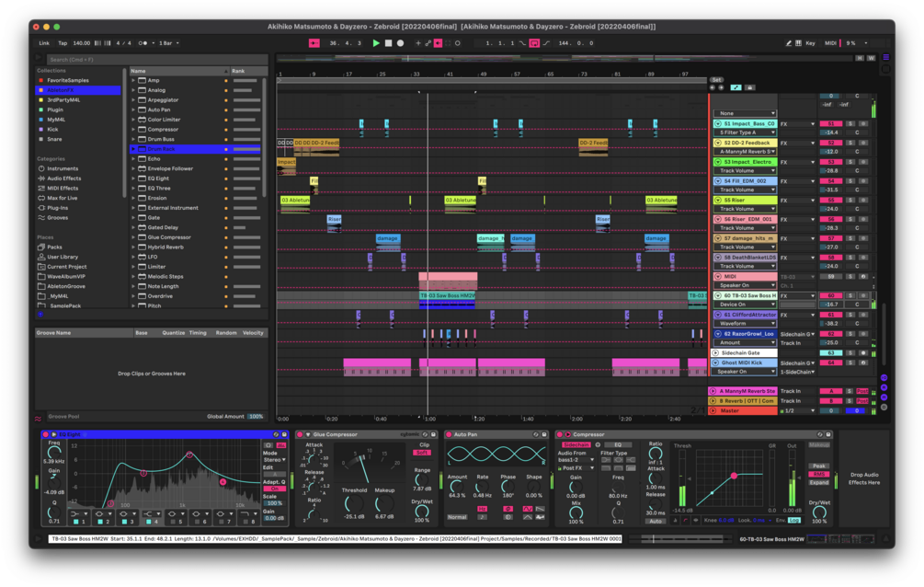924x587 pixels.
Task: Turn off the Auto Pan device activator
Action: tap(449, 435)
